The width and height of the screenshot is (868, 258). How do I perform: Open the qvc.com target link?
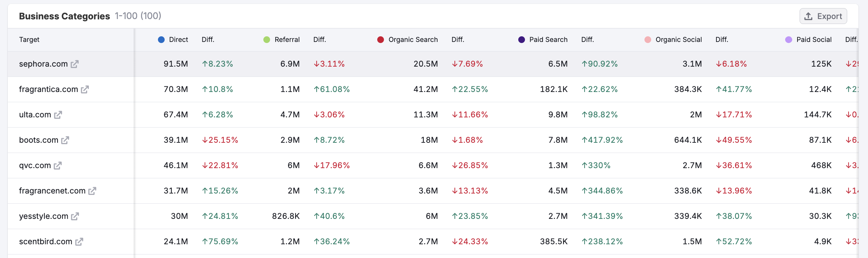point(35,165)
